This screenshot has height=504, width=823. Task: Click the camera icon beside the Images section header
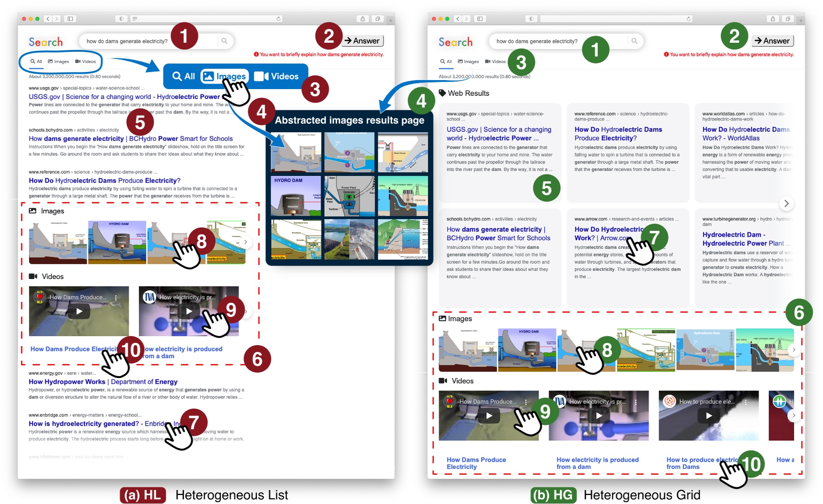(32, 210)
